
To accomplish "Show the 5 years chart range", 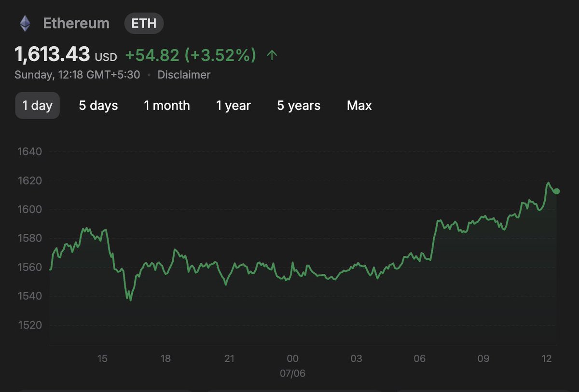I will click(x=299, y=106).
